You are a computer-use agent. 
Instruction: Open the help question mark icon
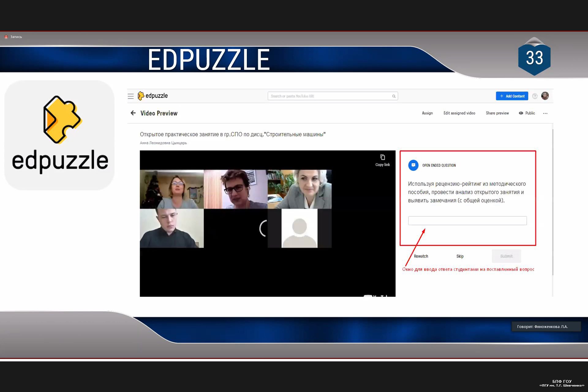535,96
